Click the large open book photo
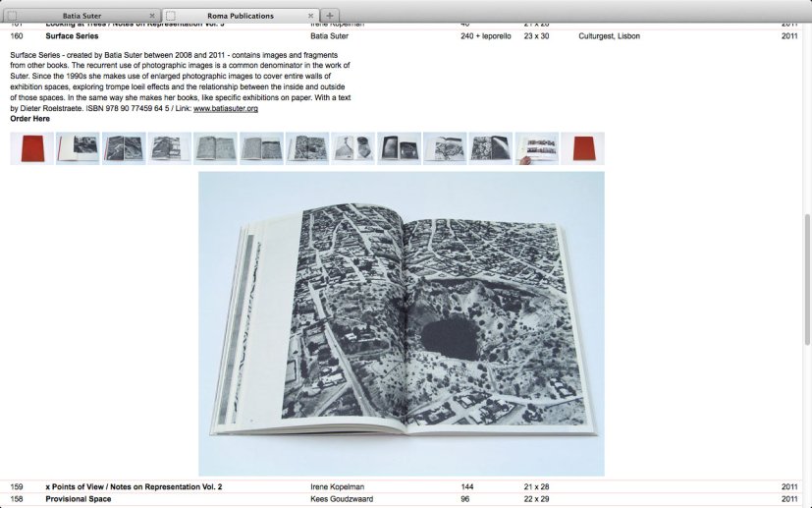 [x=402, y=323]
